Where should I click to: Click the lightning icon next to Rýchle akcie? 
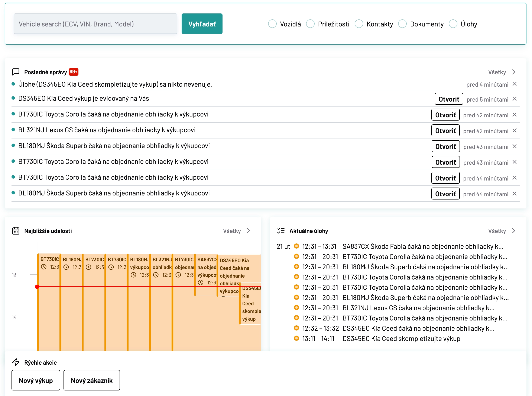point(16,362)
